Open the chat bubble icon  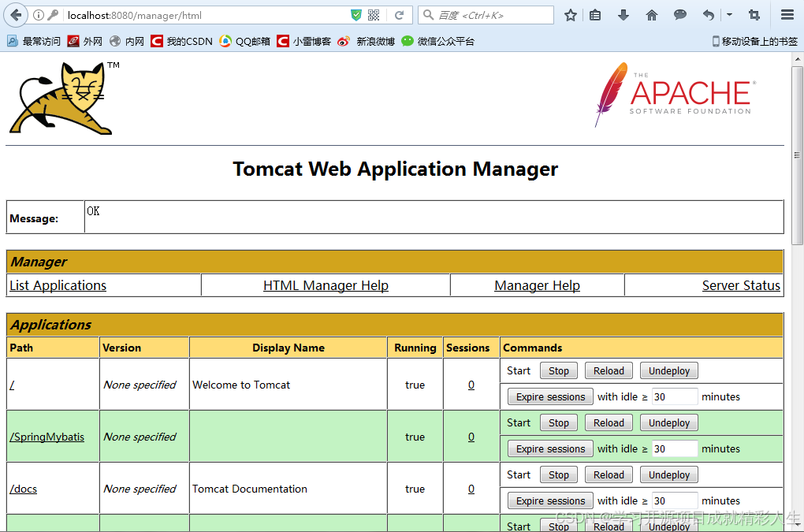click(x=680, y=15)
